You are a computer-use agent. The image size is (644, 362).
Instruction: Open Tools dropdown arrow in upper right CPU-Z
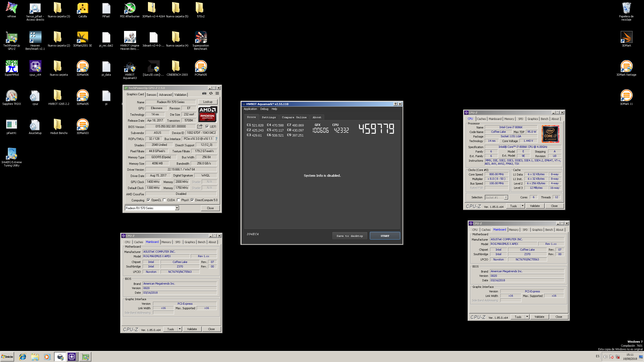(522, 206)
